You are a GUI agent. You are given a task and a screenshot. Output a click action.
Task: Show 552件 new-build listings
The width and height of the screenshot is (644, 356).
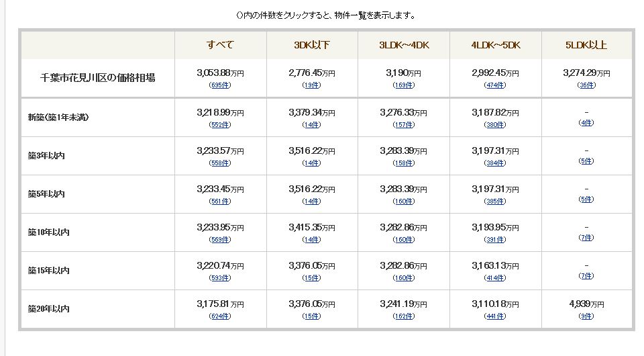pyautogui.click(x=220, y=124)
